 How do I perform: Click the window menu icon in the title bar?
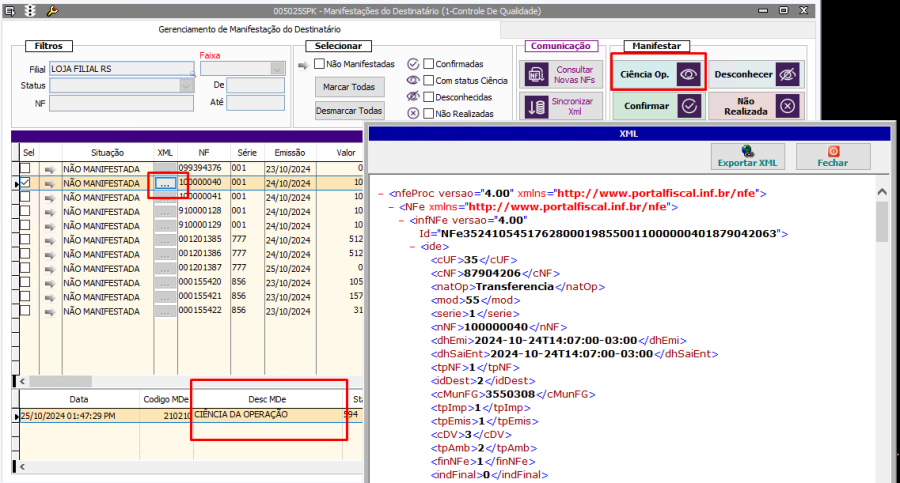tap(10, 11)
